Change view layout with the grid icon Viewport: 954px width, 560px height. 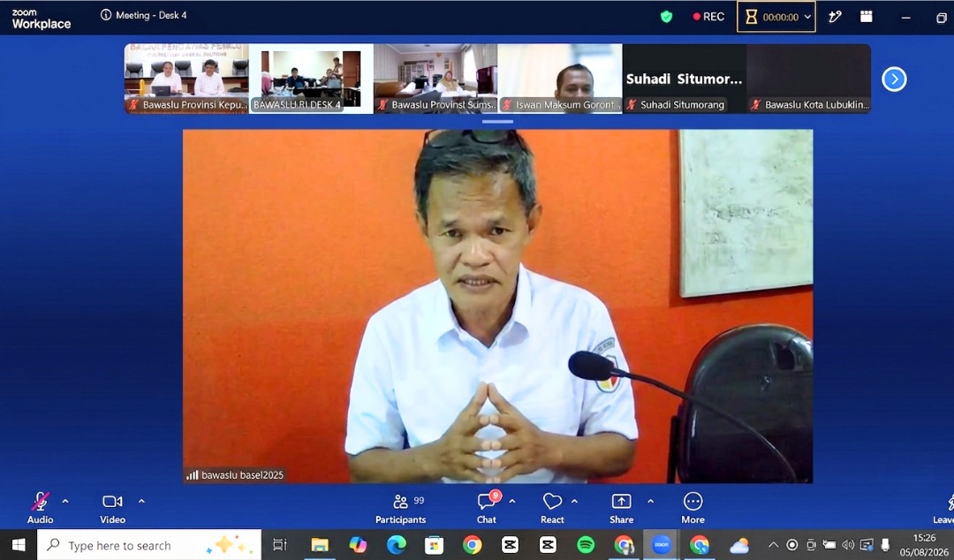(x=867, y=17)
